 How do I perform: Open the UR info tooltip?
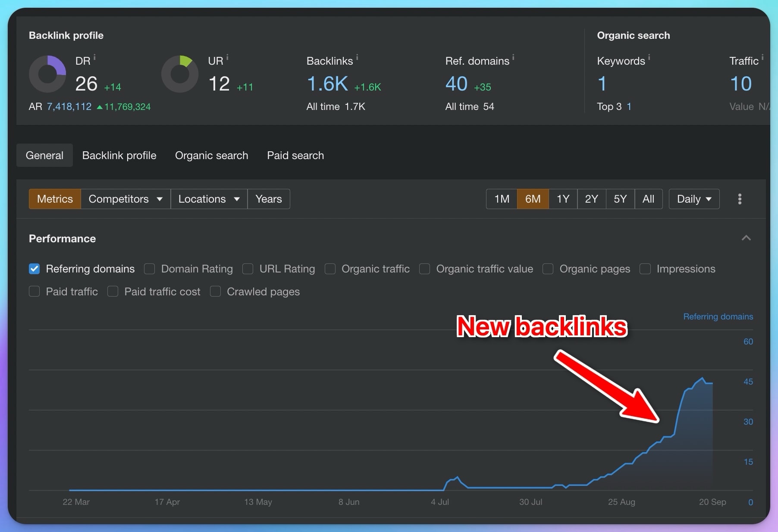click(x=228, y=56)
